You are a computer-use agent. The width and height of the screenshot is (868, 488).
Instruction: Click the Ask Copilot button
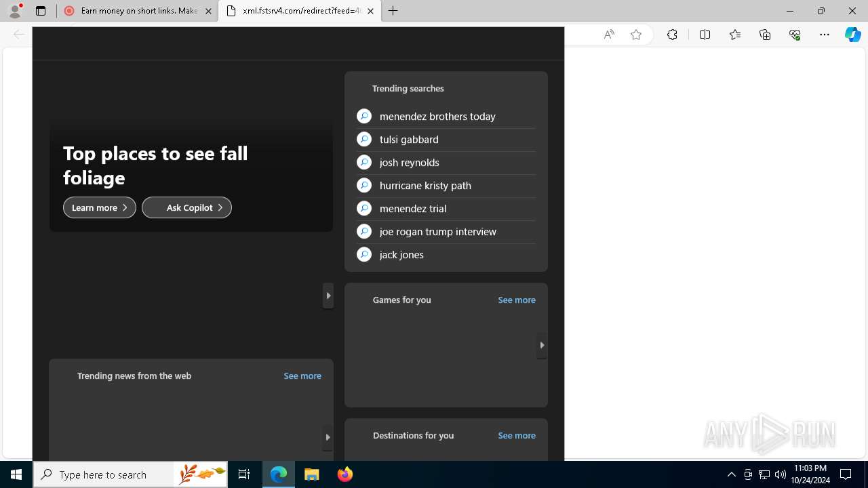point(186,207)
